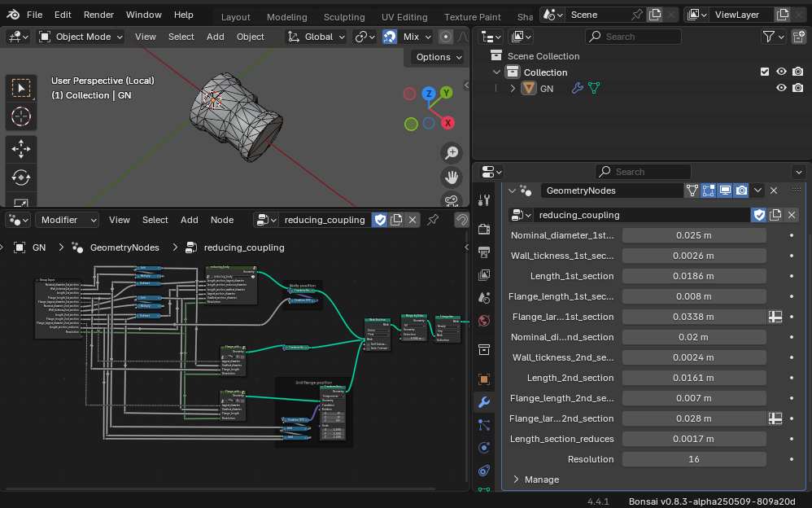Open the Modifiers properties tab
Viewport: 812px width, 508px height.
484,401
